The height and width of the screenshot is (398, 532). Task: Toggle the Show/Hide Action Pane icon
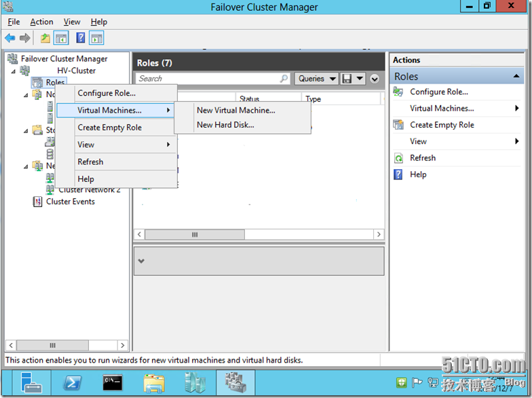point(96,38)
